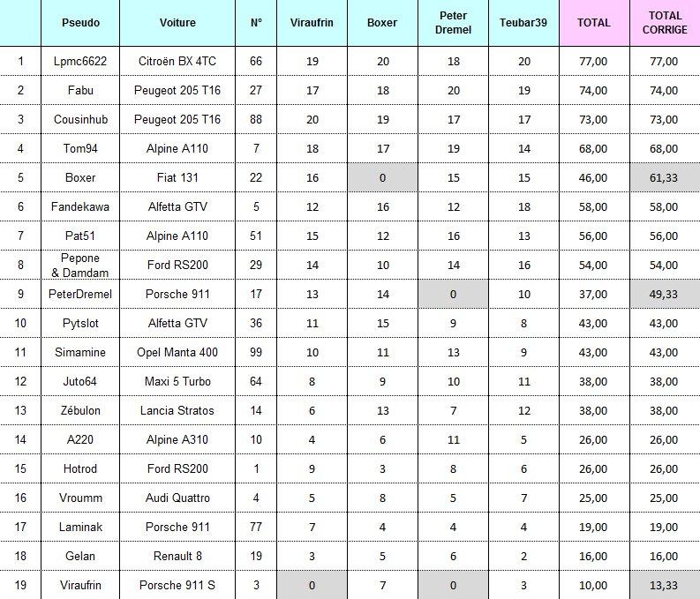Image resolution: width=700 pixels, height=599 pixels.
Task: Select the Lpmc6622 pseudo cell
Action: (x=80, y=61)
